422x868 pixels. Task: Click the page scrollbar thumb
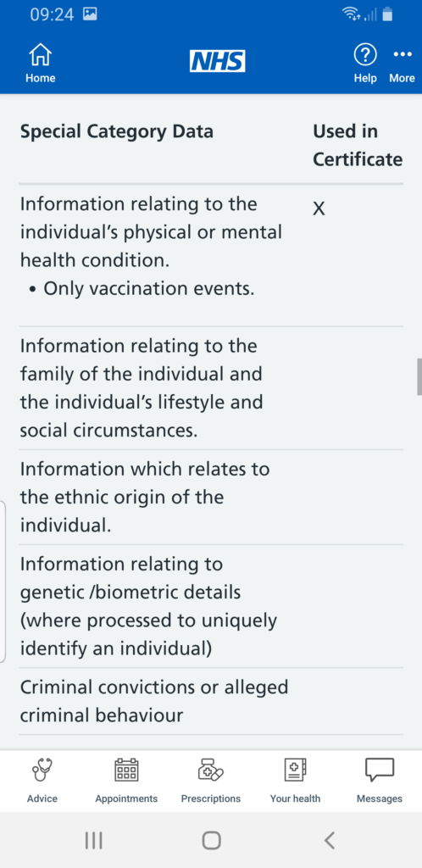419,376
